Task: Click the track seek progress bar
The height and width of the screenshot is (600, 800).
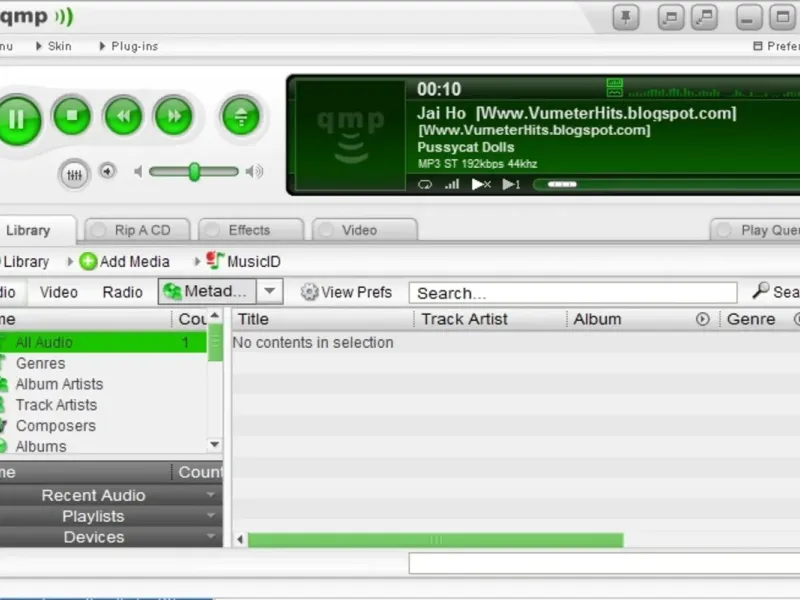Action: click(666, 184)
